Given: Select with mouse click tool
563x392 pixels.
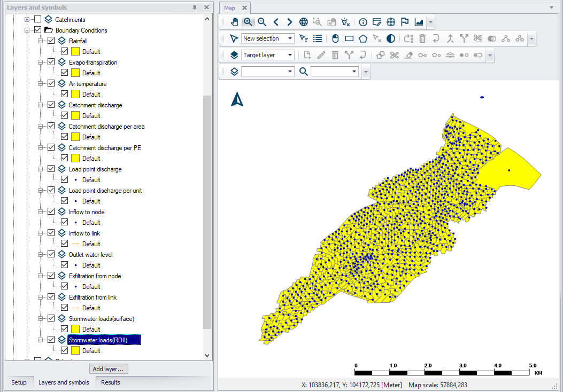Looking at the screenshot, I should tap(335, 38).
